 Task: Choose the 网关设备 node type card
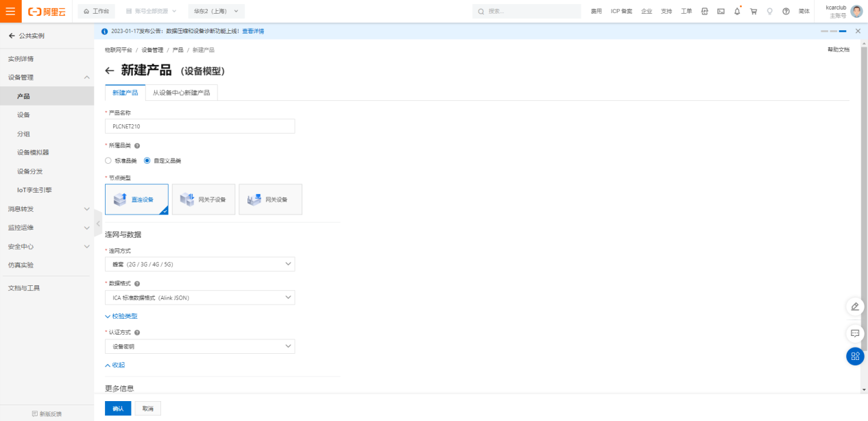270,200
